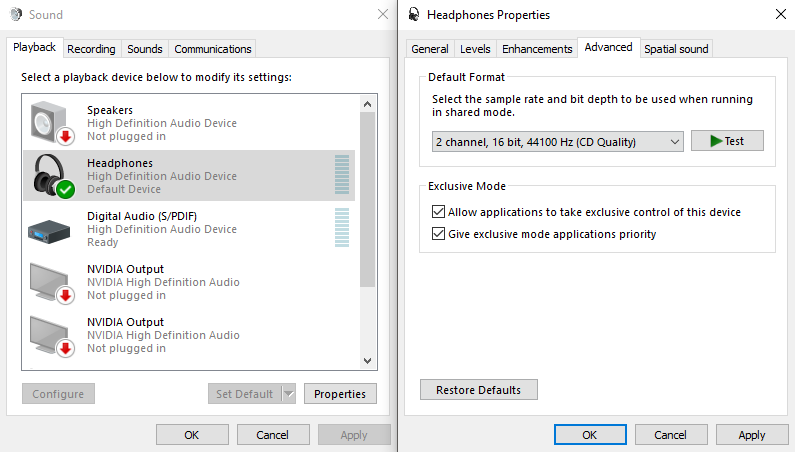Select the Speakers device icon

(52, 123)
